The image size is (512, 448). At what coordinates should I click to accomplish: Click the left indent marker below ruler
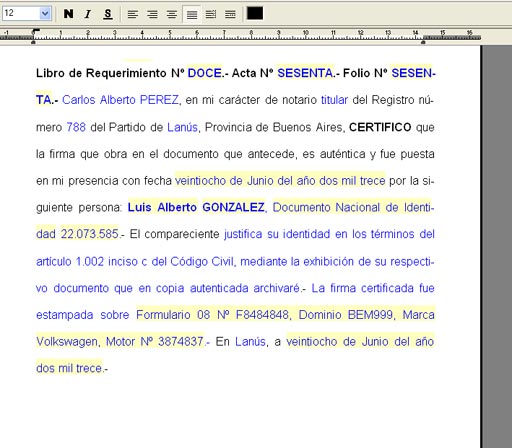pyautogui.click(x=33, y=42)
